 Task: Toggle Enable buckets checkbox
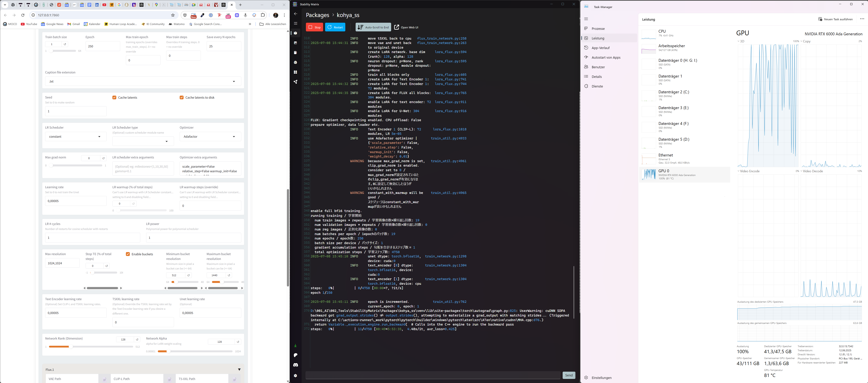pyautogui.click(x=128, y=254)
